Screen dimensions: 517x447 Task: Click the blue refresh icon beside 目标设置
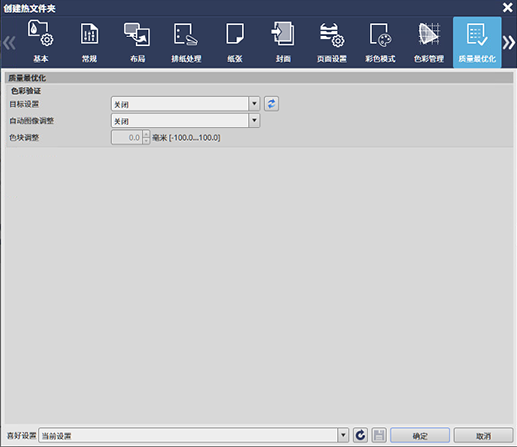tap(271, 104)
